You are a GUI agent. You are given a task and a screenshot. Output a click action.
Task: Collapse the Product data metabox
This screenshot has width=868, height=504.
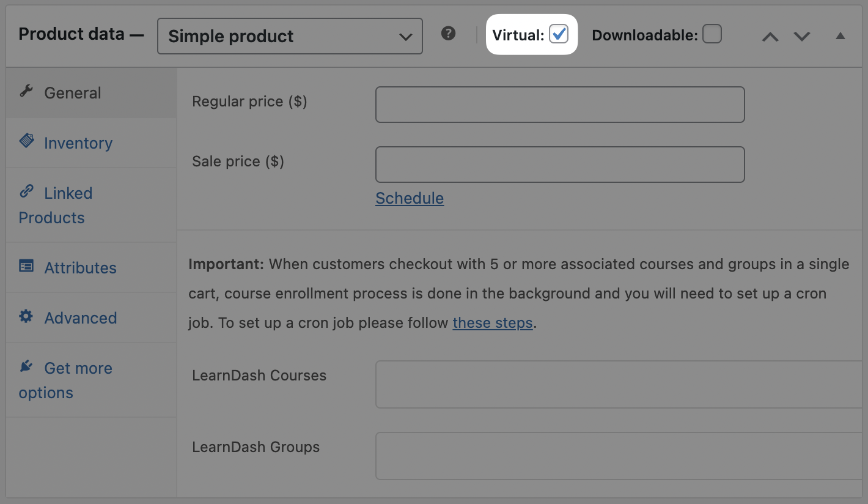[x=840, y=36]
